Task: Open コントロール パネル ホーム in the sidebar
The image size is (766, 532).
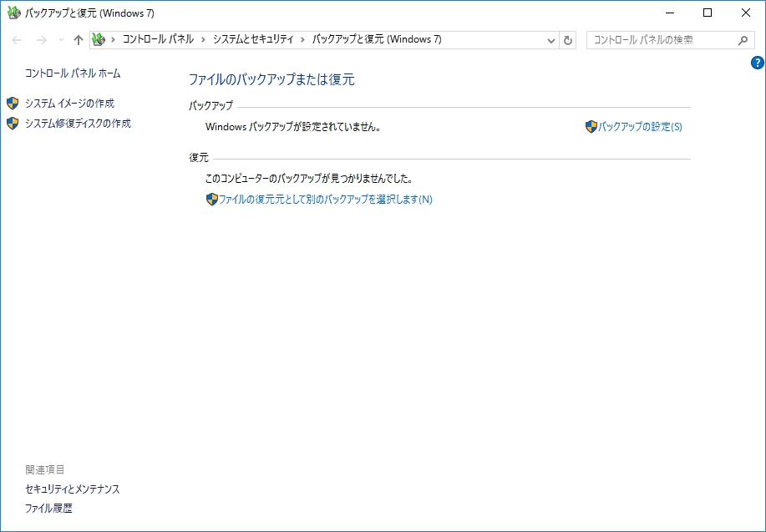Action: [73, 73]
